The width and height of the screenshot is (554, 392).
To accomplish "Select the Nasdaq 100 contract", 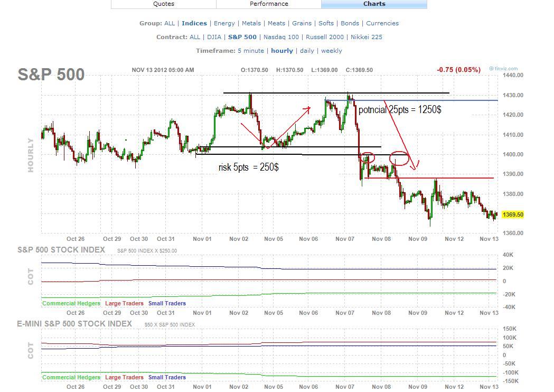I will coord(281,37).
